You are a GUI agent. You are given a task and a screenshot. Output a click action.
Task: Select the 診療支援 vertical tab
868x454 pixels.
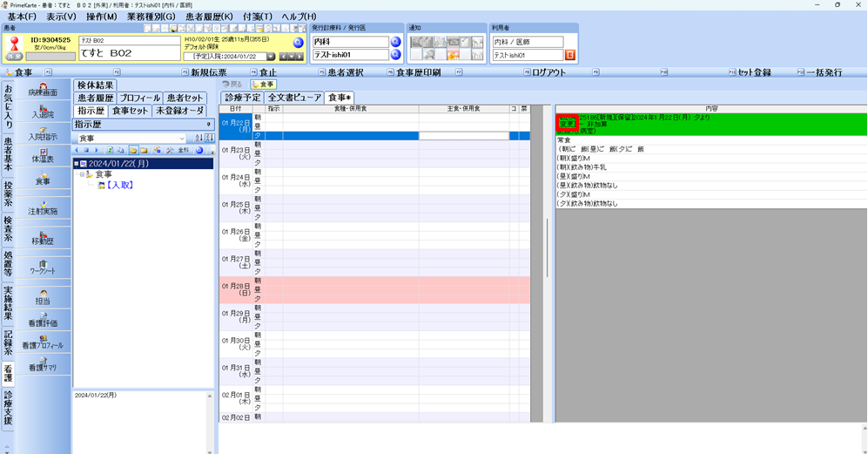8,410
